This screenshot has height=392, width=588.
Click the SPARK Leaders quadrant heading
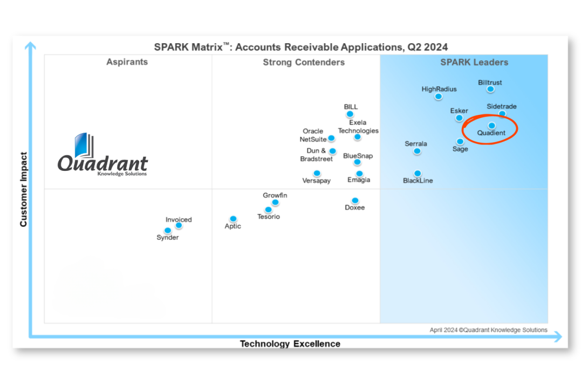click(x=474, y=63)
